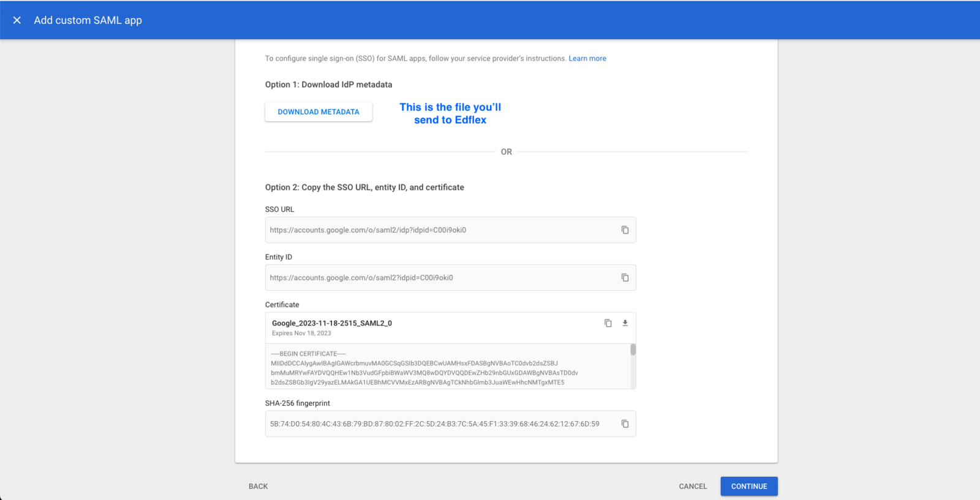Click the DOWNLOAD METADATA button

click(318, 112)
